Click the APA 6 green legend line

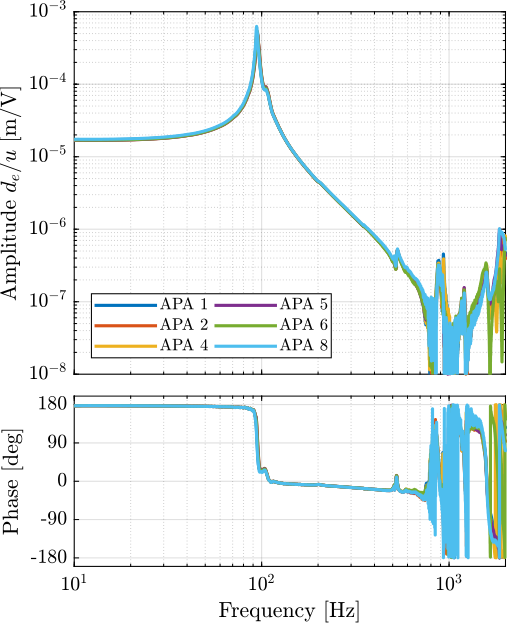tap(246, 326)
